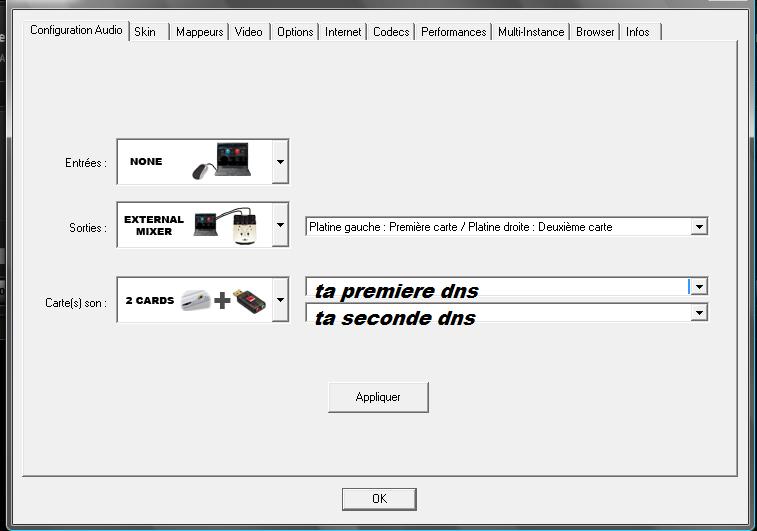Image resolution: width=757 pixels, height=531 pixels.
Task: Open the Performances tab
Action: [453, 32]
